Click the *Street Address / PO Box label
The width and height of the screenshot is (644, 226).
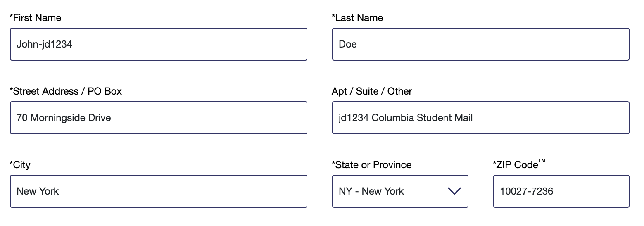coord(66,91)
